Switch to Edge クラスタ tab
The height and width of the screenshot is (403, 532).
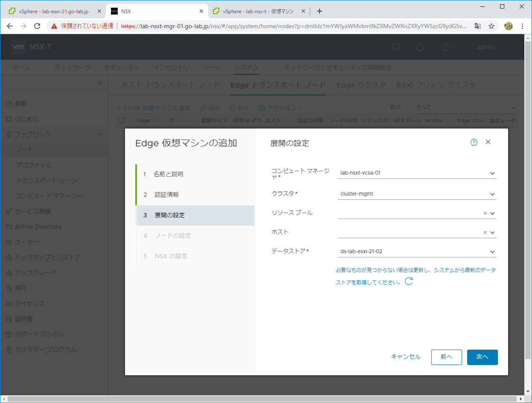(361, 85)
